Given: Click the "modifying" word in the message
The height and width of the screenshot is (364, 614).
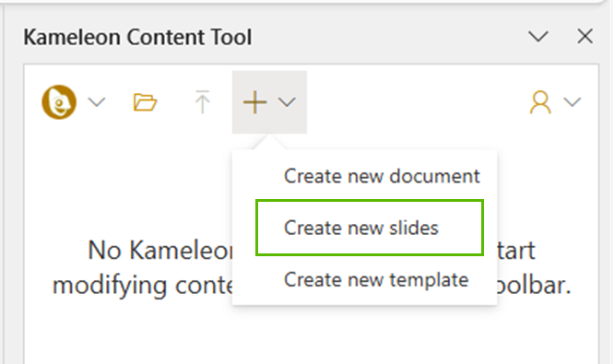Looking at the screenshot, I should [x=110, y=286].
